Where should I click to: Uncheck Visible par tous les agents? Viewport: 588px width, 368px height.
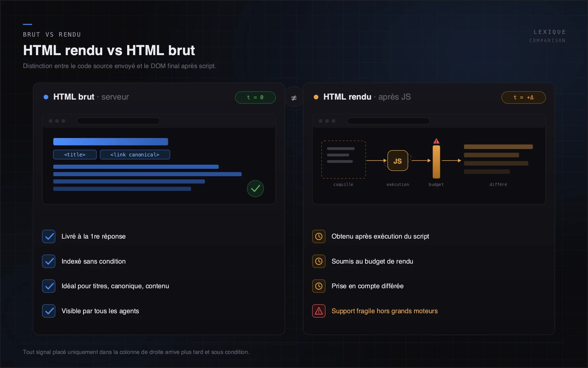49,311
